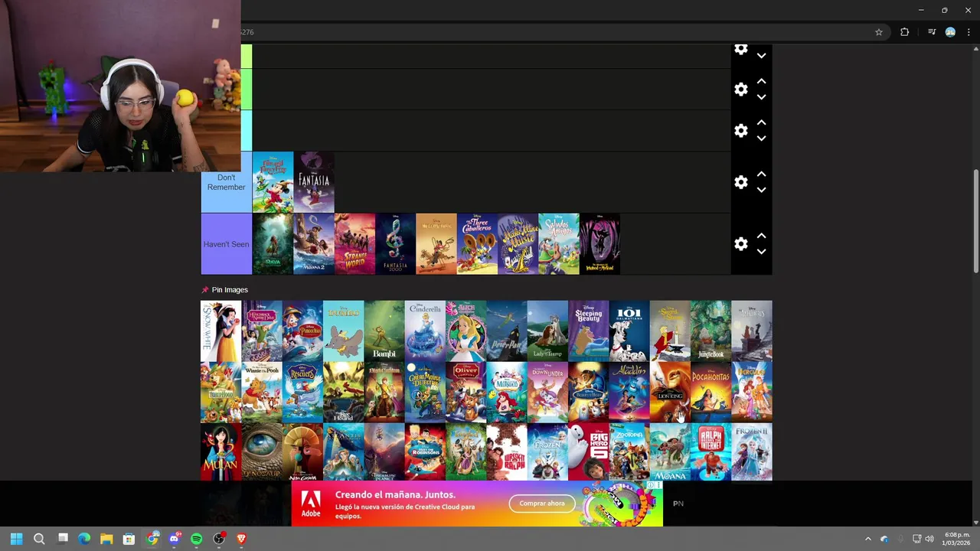Open settings gear for the green tier row
Image resolution: width=980 pixels, height=551 pixels.
click(x=740, y=90)
